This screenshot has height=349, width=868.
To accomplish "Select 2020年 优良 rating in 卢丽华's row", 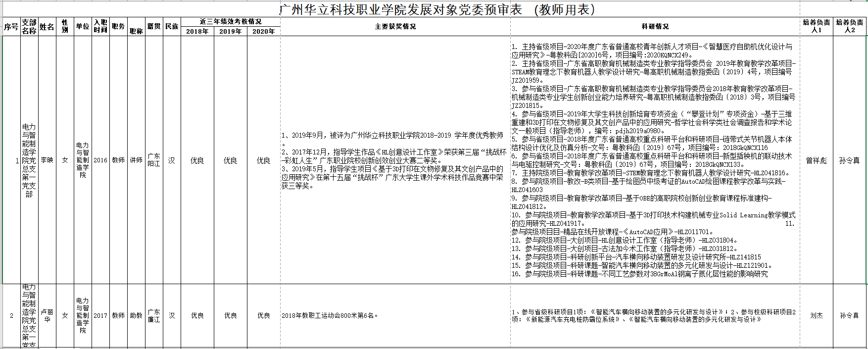I will click(264, 316).
